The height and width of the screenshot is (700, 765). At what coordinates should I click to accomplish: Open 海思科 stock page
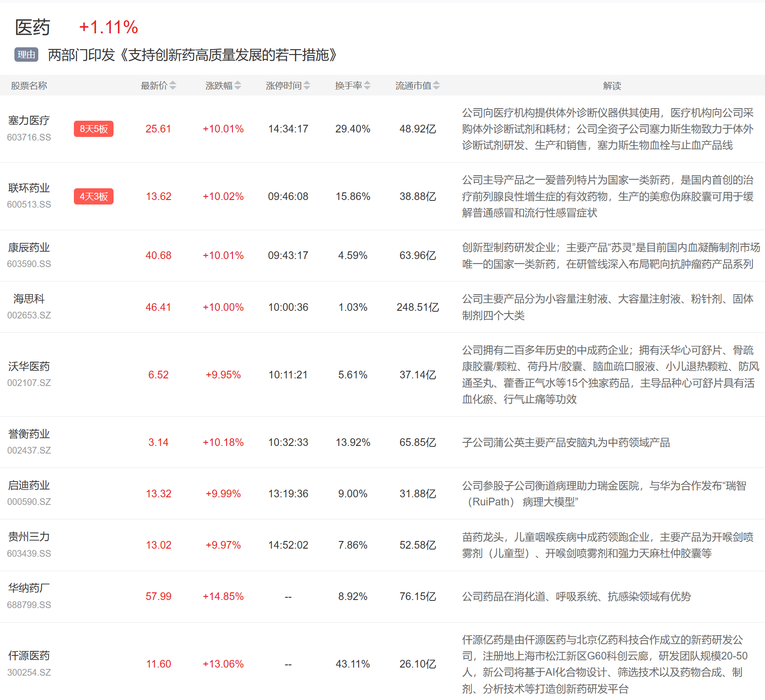pos(29,299)
